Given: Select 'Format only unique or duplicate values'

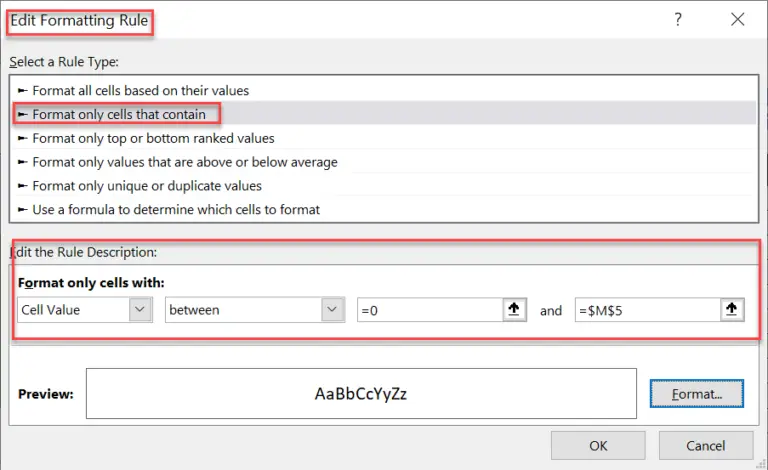Looking at the screenshot, I should 146,186.
